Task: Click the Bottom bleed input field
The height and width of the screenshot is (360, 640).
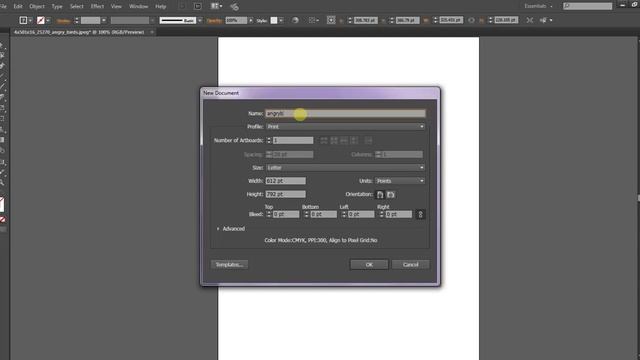Action: [x=324, y=214]
